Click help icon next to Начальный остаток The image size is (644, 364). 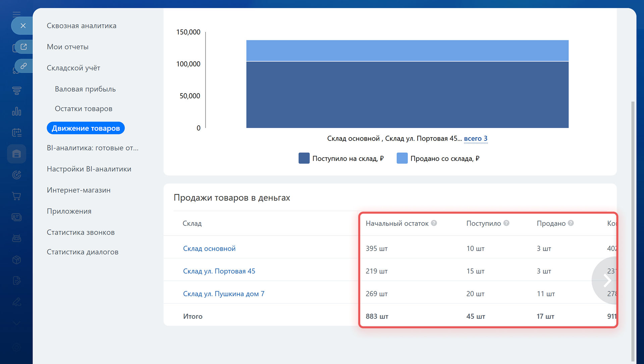click(434, 223)
